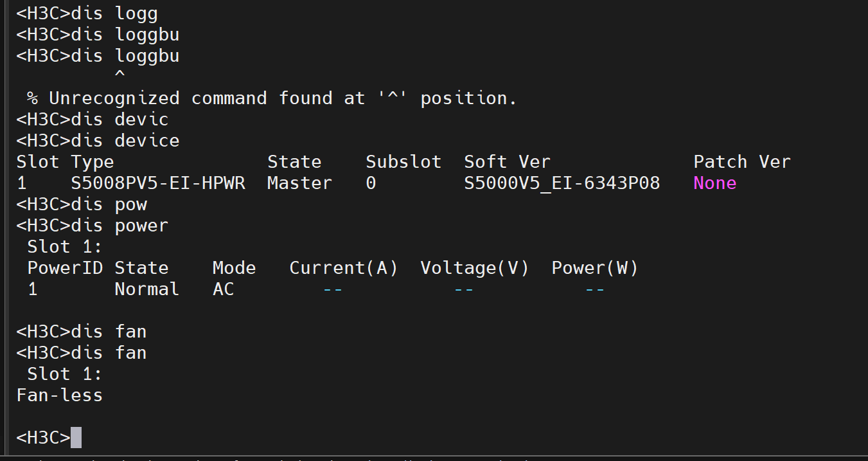
Task: Click the PowerID column header
Action: [x=65, y=268]
